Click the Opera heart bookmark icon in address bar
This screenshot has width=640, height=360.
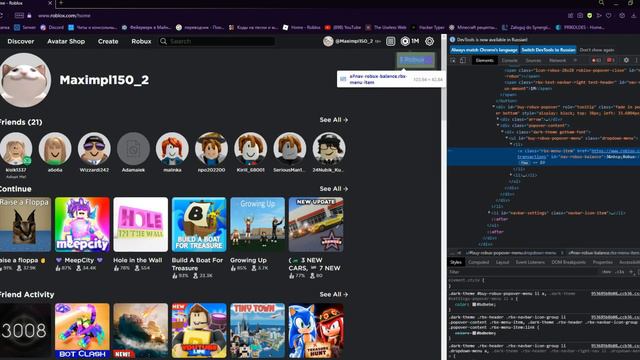point(609,16)
